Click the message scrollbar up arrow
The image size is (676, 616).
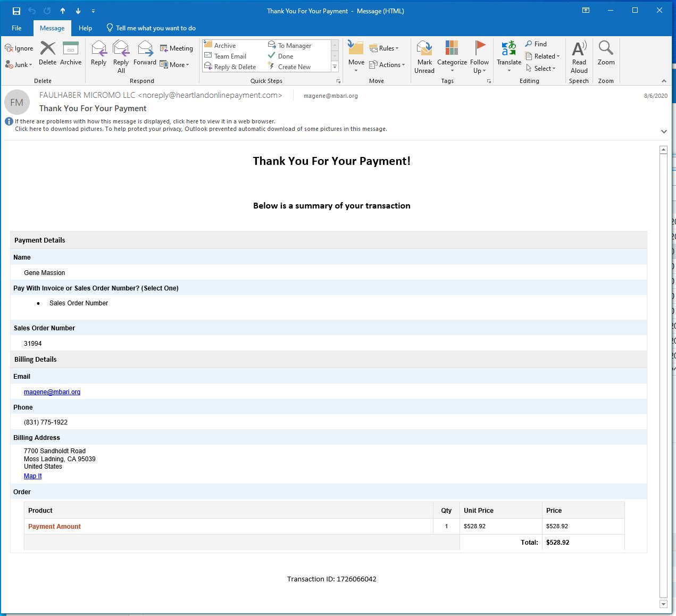click(x=663, y=150)
